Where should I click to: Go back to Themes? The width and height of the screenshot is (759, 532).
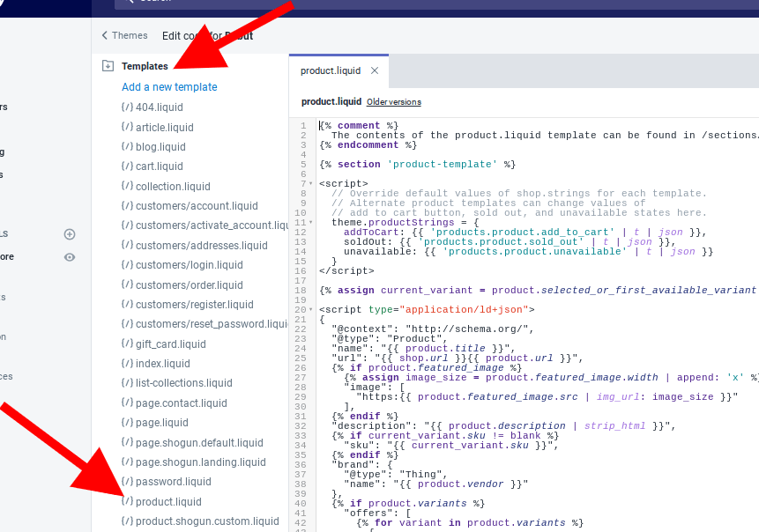(x=125, y=35)
